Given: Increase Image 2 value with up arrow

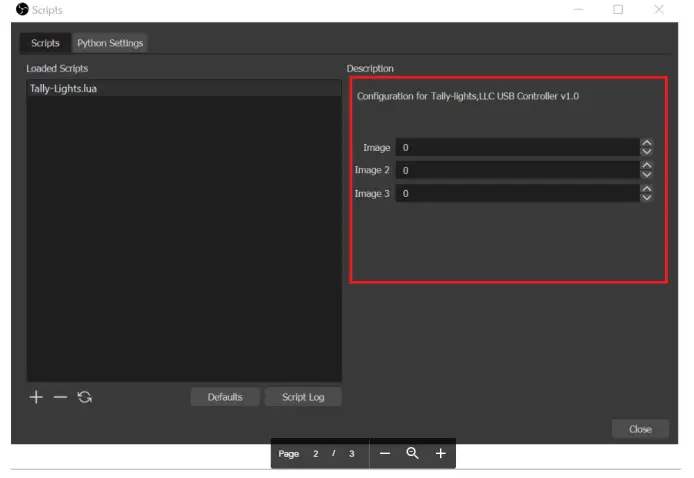Looking at the screenshot, I should tap(647, 166).
